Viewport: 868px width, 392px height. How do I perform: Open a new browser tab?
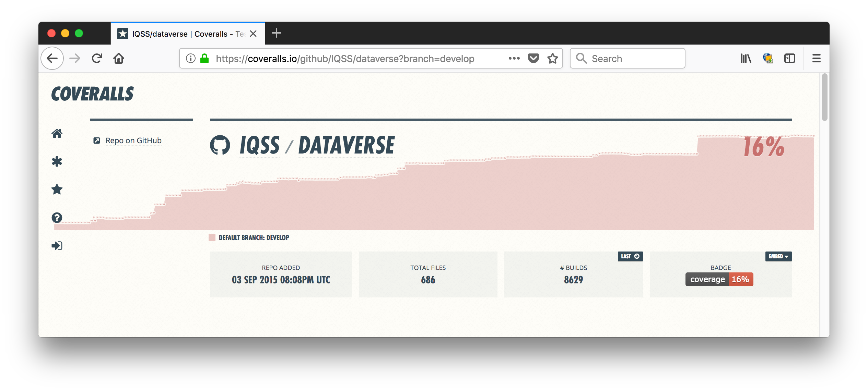pos(276,33)
